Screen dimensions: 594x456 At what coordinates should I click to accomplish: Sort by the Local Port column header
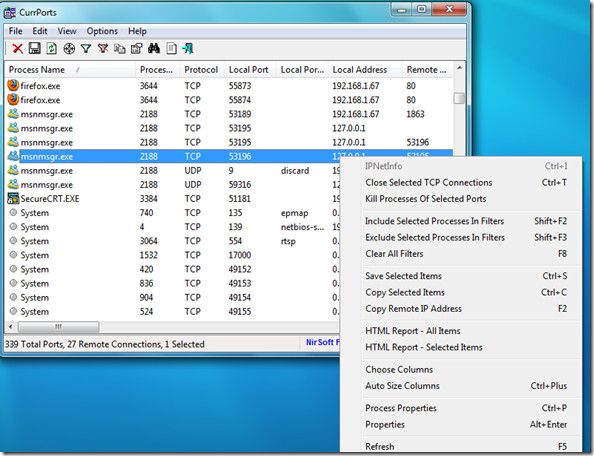tap(250, 70)
